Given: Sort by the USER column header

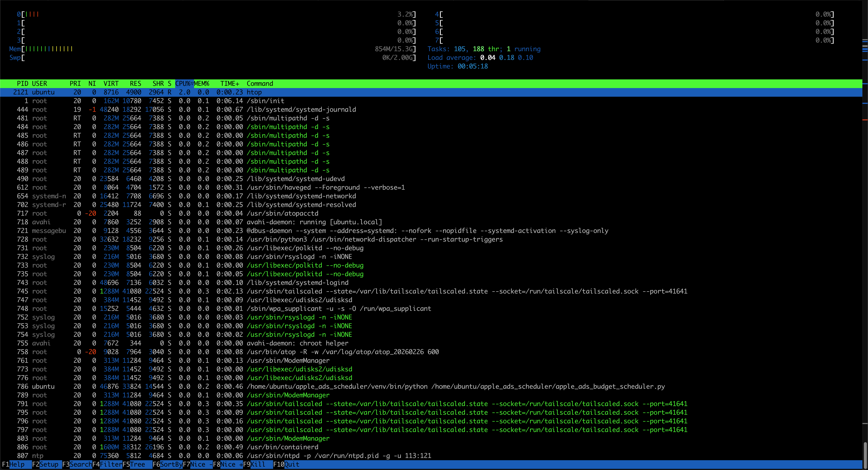Looking at the screenshot, I should click(39, 83).
